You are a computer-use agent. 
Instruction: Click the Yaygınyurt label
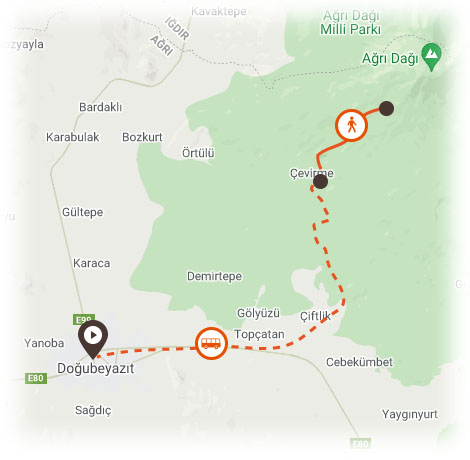coord(410,414)
